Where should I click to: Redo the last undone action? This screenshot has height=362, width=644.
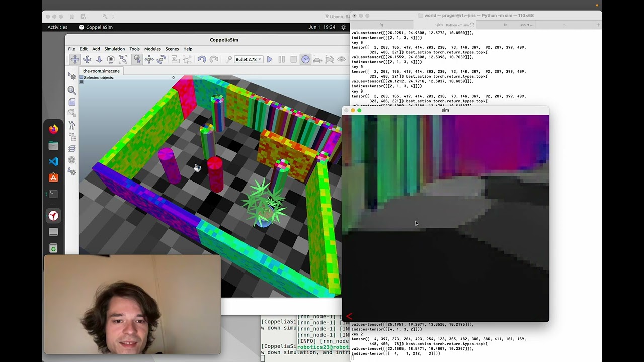pos(214,59)
